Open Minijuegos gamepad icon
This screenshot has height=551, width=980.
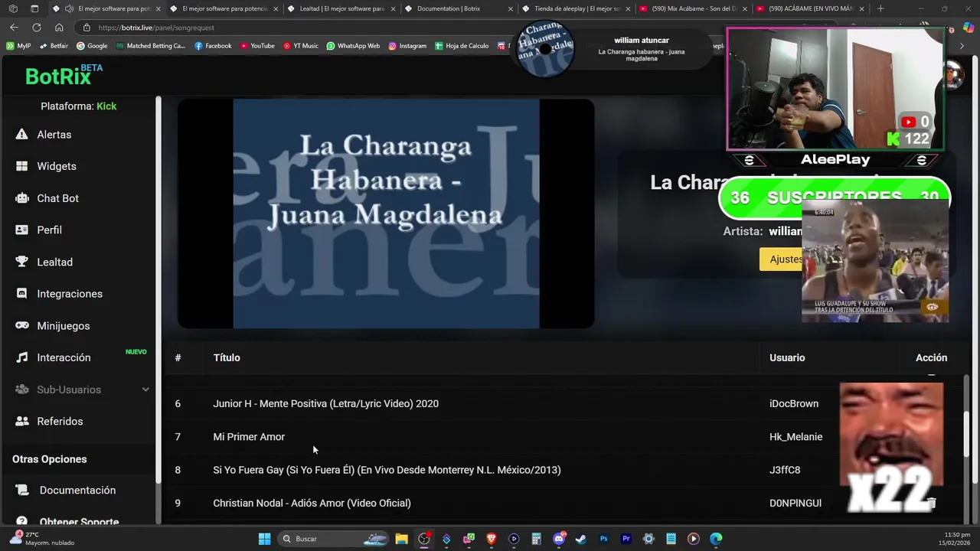tap(22, 325)
